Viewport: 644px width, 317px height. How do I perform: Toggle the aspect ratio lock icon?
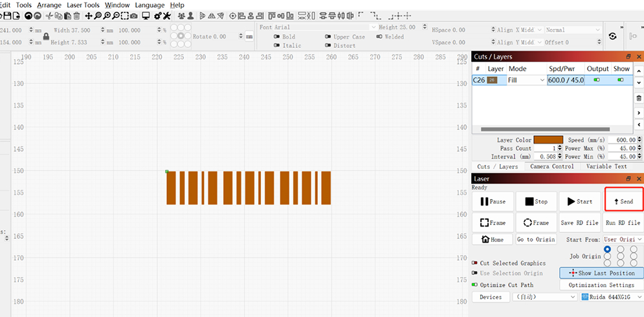pyautogui.click(x=46, y=36)
